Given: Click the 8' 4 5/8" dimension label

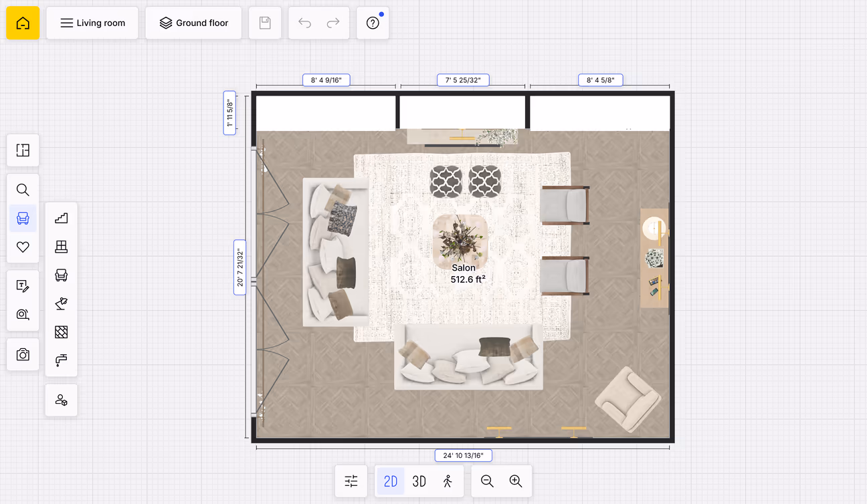Looking at the screenshot, I should [601, 80].
